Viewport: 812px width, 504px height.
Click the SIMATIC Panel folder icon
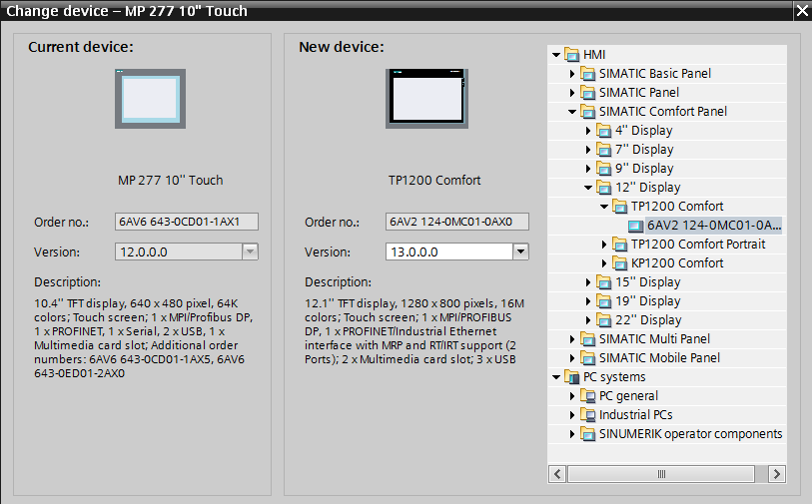click(587, 93)
